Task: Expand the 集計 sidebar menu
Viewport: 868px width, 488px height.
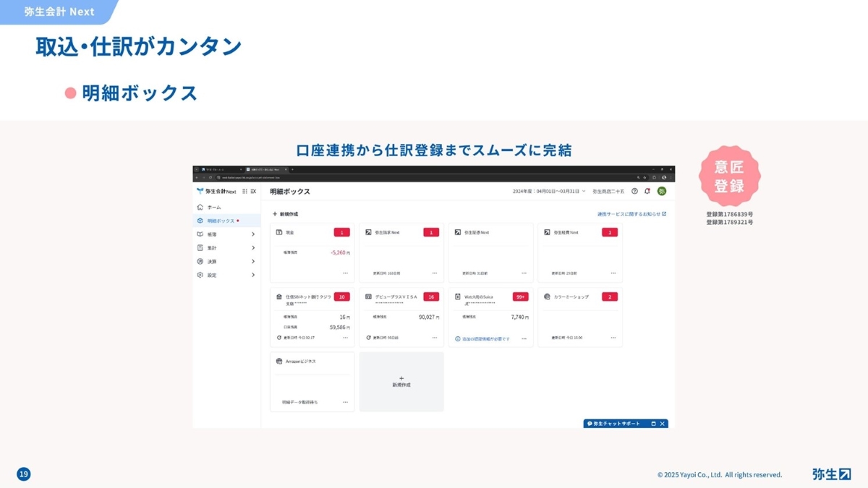Action: point(226,248)
